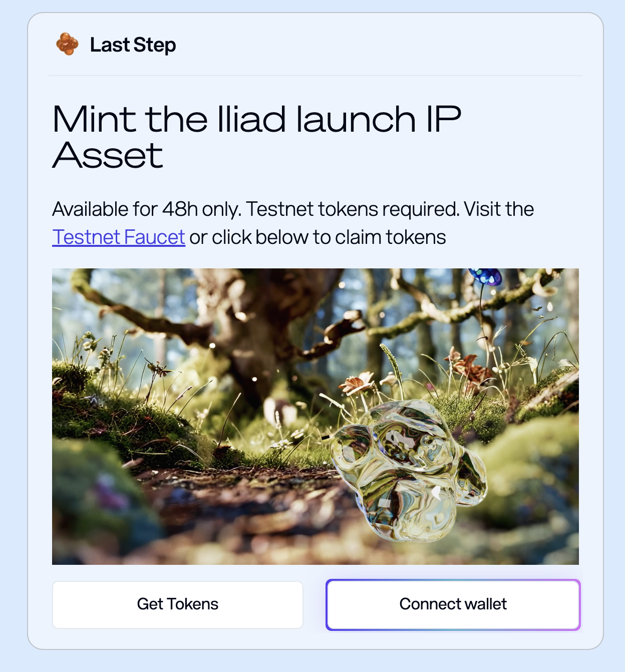625x672 pixels.
Task: Select the Last Step header label
Action: (x=133, y=45)
